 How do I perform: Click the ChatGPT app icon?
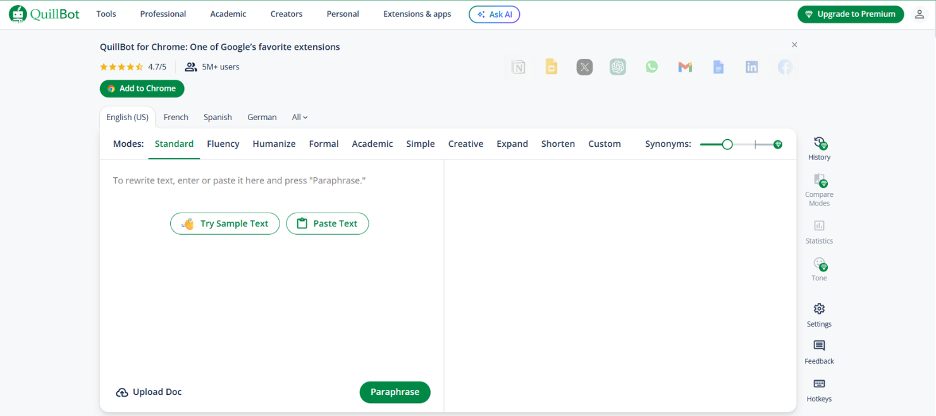click(618, 67)
